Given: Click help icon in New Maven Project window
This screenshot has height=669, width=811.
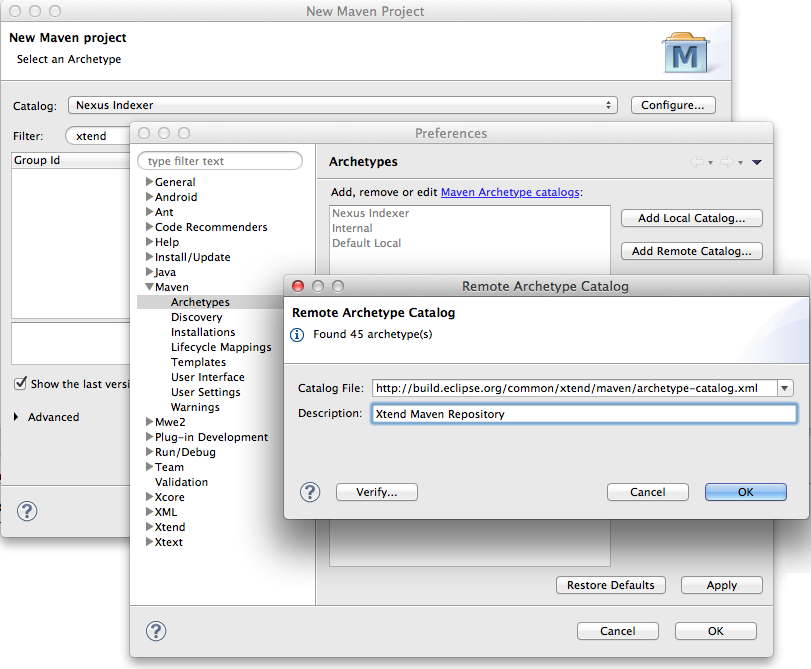Looking at the screenshot, I should (27, 511).
